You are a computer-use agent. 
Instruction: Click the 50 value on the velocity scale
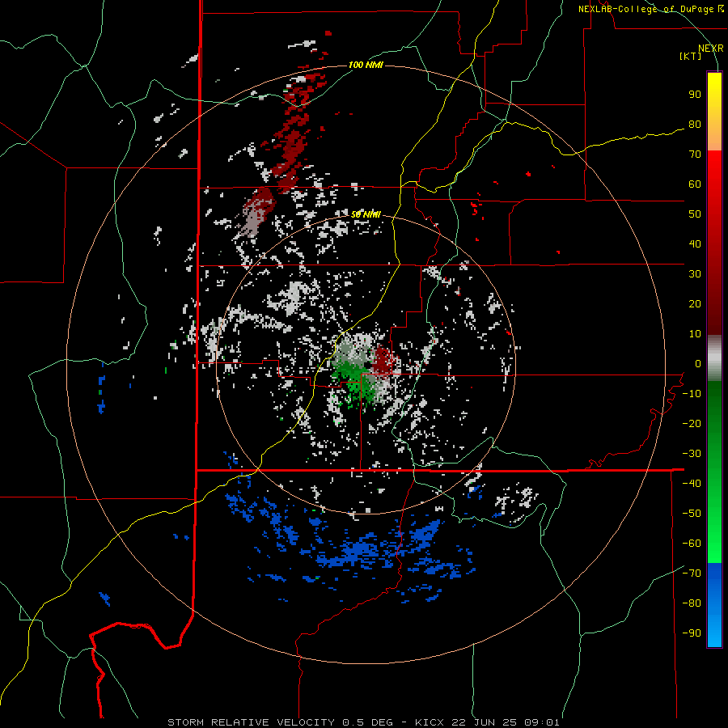coord(695,214)
